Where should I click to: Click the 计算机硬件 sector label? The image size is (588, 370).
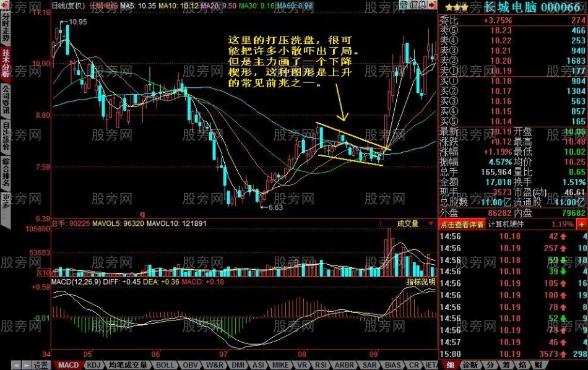coord(506,225)
